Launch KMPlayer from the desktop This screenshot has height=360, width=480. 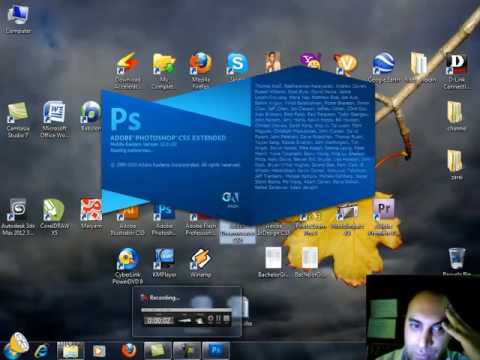pos(164,263)
